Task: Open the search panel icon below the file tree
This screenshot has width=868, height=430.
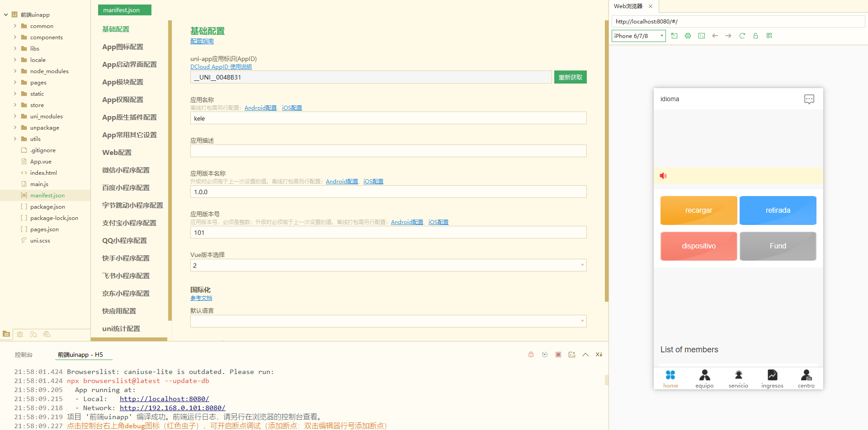Action: point(33,334)
